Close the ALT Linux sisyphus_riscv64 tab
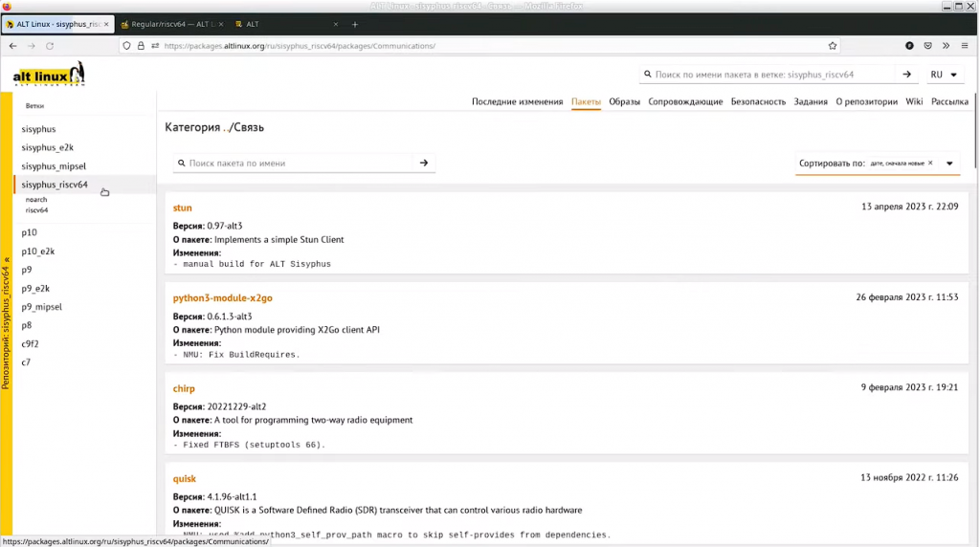The height and width of the screenshot is (547, 980). click(x=106, y=24)
